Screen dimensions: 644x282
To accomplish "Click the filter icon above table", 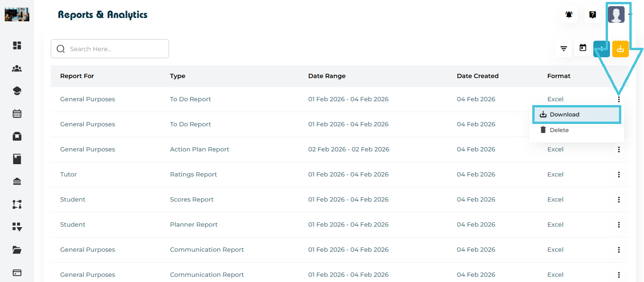I will [563, 48].
